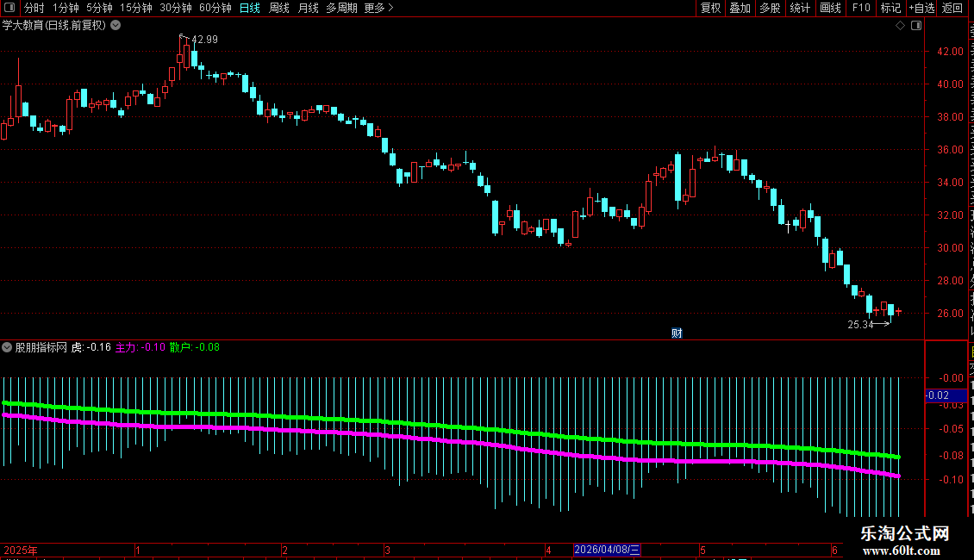Viewport: 974px width, 560px height.
Task: Add stock via +自选 button
Action: pyautogui.click(x=921, y=8)
